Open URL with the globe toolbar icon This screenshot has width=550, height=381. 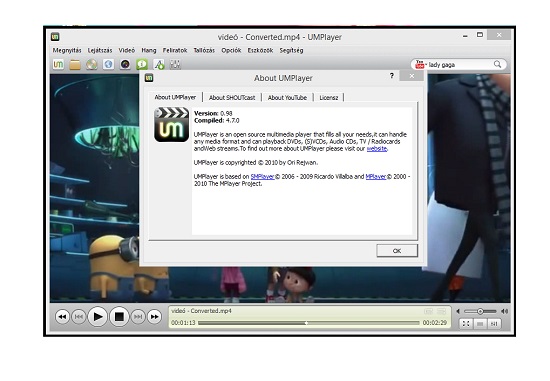click(108, 65)
